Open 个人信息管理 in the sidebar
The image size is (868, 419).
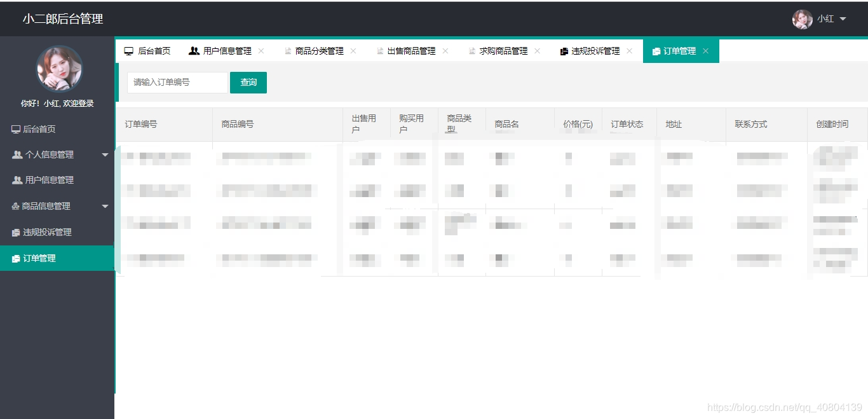[57, 155]
